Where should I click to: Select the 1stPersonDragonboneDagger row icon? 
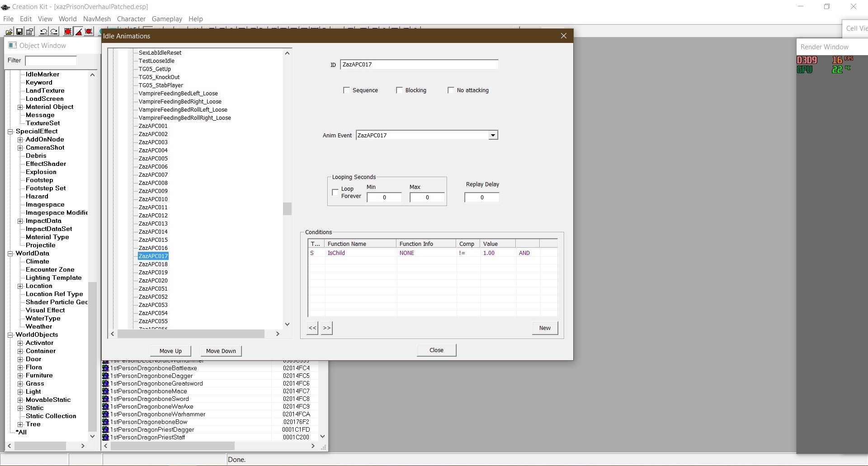105,376
